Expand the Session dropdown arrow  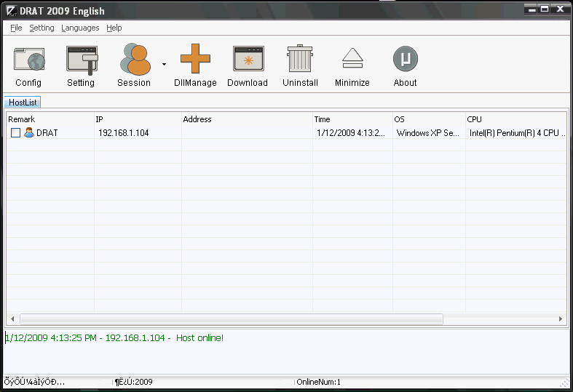pyautogui.click(x=164, y=64)
